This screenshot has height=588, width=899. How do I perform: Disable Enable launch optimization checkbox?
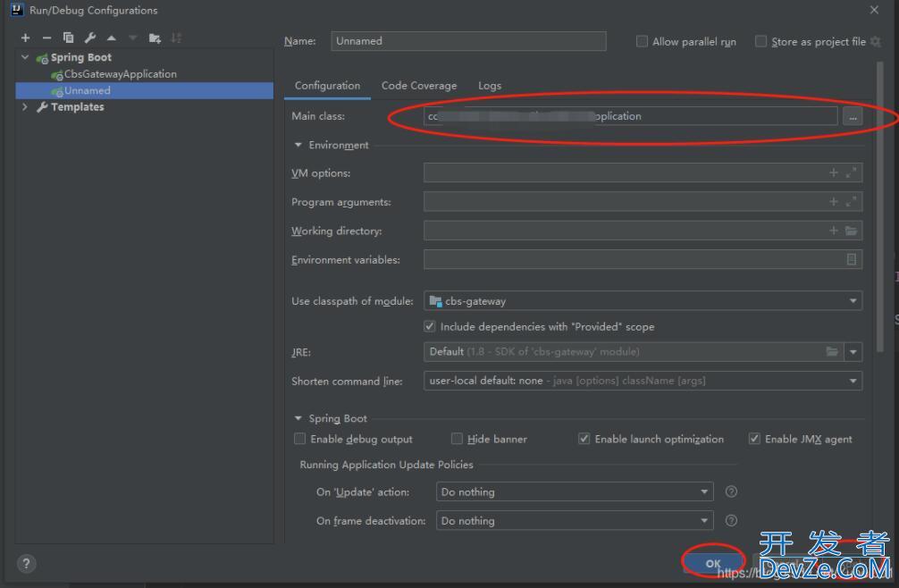[x=584, y=439]
